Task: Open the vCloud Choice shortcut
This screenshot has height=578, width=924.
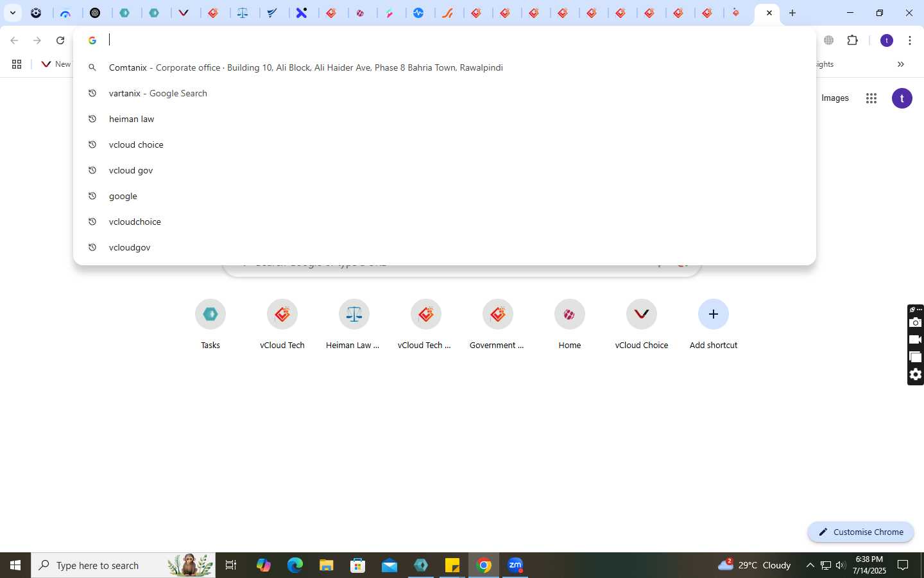Action: pyautogui.click(x=642, y=325)
